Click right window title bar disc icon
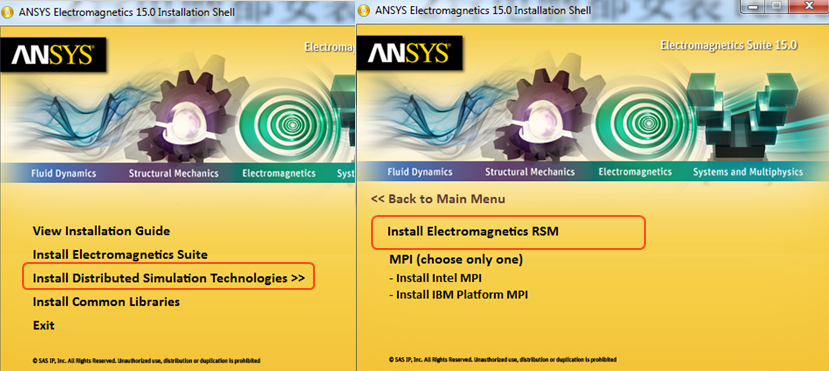 (x=364, y=10)
